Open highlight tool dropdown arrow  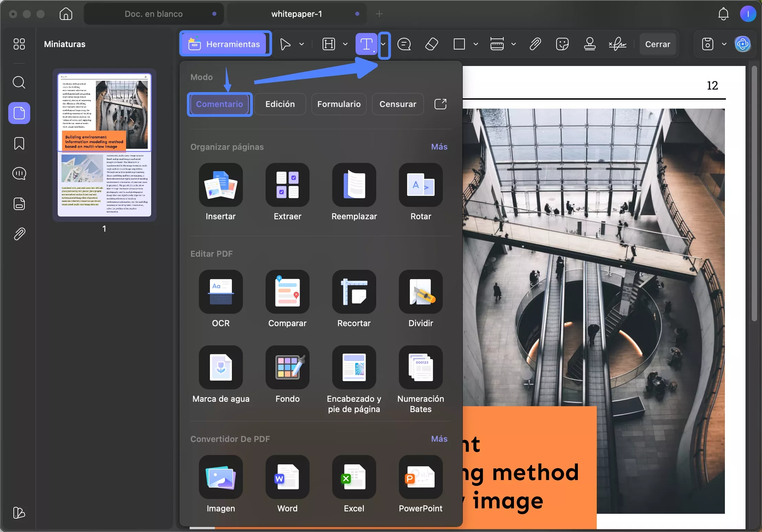345,44
